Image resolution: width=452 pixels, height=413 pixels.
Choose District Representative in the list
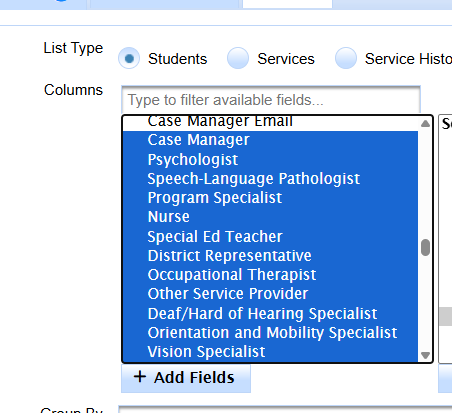(x=270, y=256)
